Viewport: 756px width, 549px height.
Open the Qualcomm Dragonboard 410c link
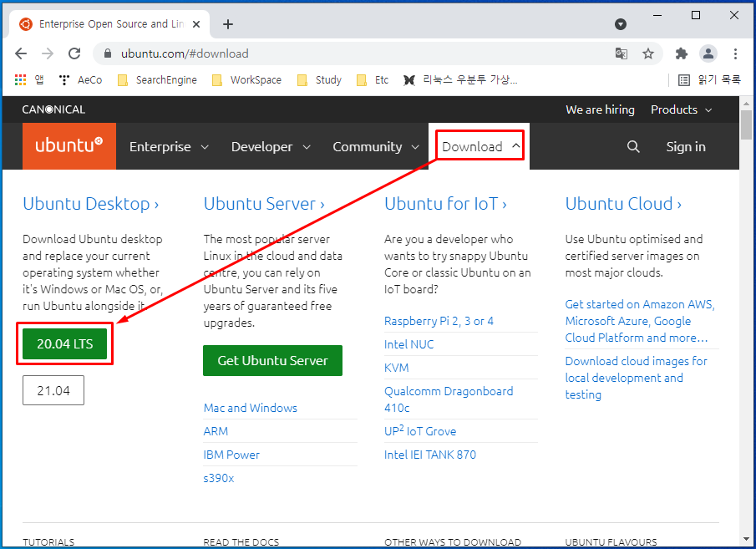point(449,399)
